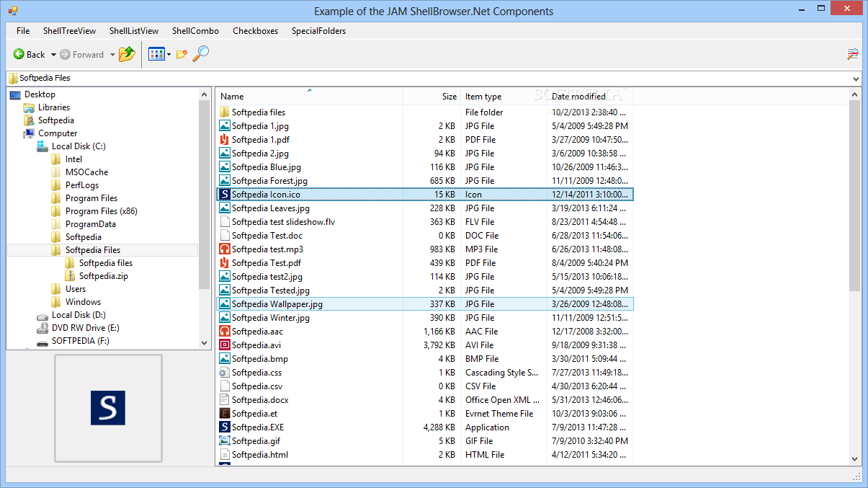Screen dimensions: 868x488
Task: Click the search magnifier toolbar icon
Action: (x=201, y=53)
